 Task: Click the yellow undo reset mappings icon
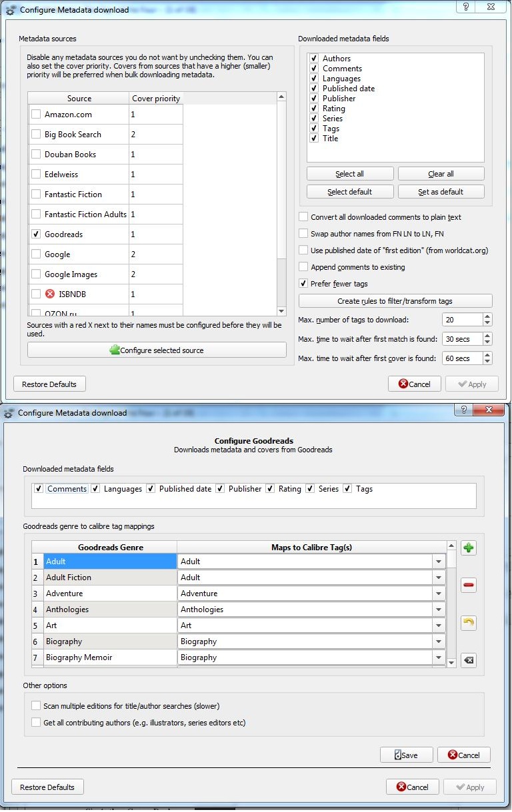(469, 623)
